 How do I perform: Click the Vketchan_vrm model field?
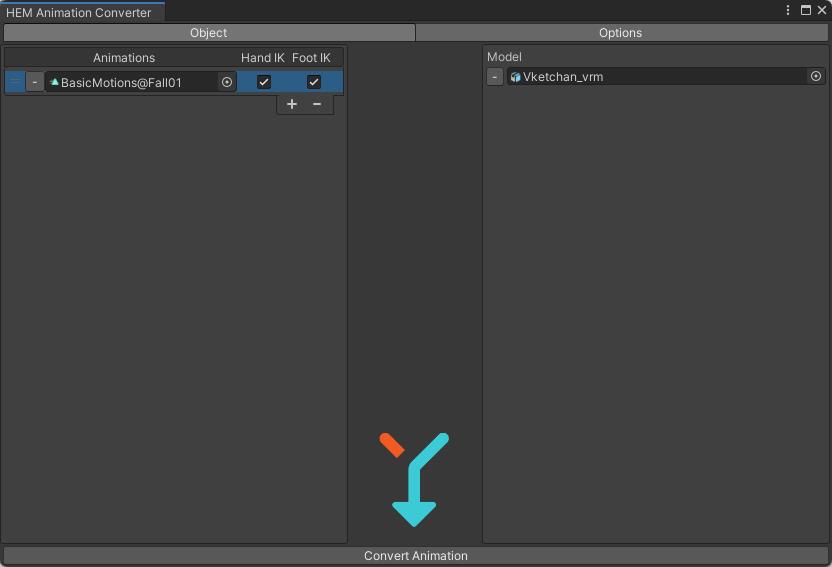coord(655,76)
